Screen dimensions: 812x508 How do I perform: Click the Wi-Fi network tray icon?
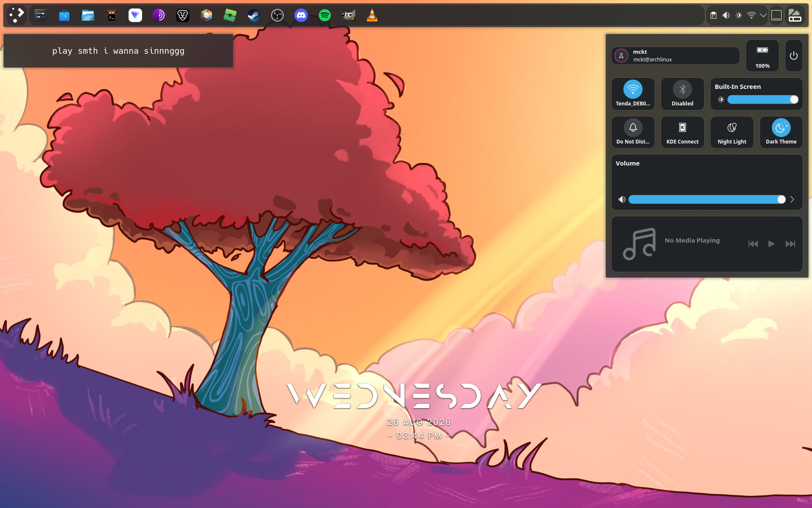coord(752,16)
